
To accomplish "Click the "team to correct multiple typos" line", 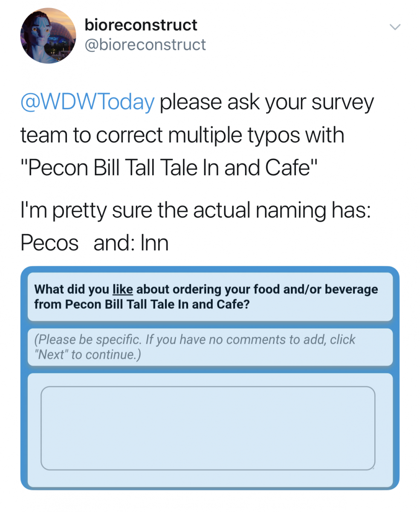I will click(182, 135).
